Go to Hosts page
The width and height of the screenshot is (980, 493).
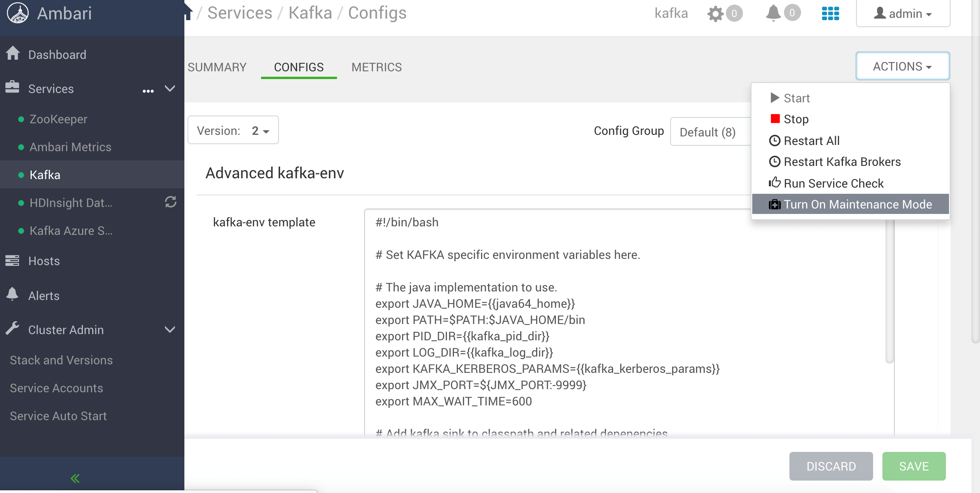(44, 261)
